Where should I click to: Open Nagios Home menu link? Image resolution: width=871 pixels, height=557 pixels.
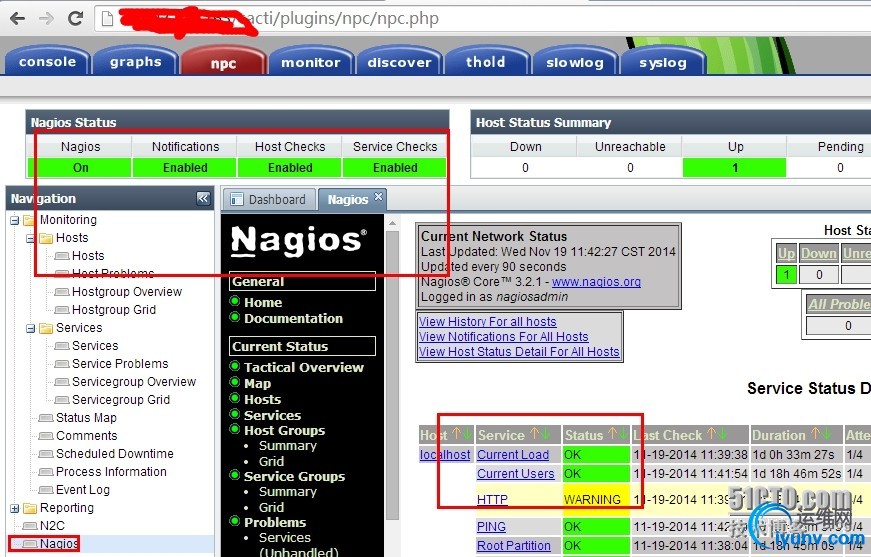263,303
